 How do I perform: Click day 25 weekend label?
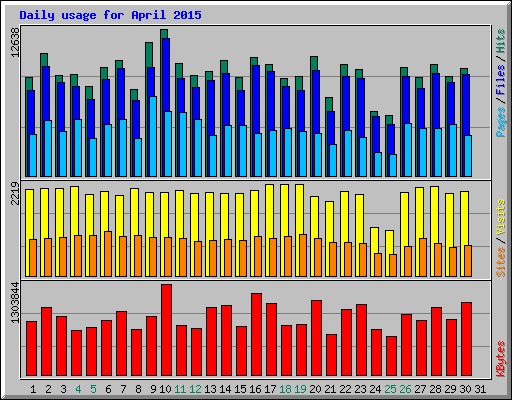390,389
